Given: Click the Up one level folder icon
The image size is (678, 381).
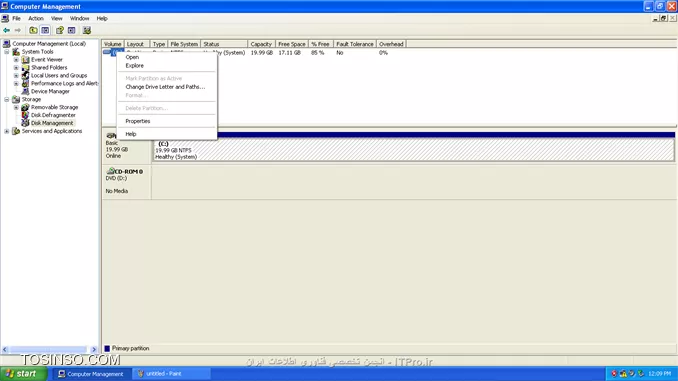Looking at the screenshot, I should (33, 30).
